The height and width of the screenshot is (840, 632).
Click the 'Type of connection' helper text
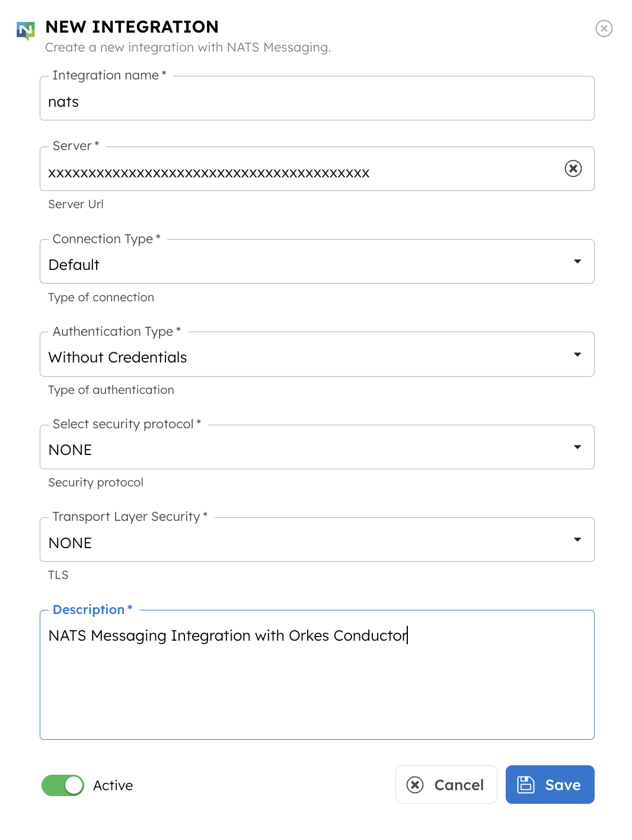point(101,297)
